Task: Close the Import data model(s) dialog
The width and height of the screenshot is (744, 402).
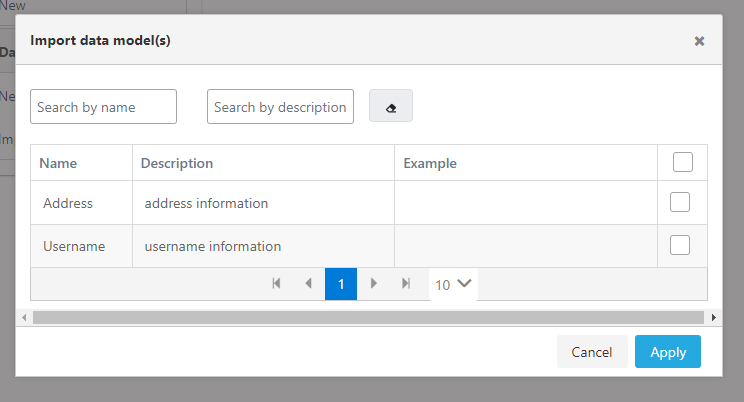Action: coord(699,41)
